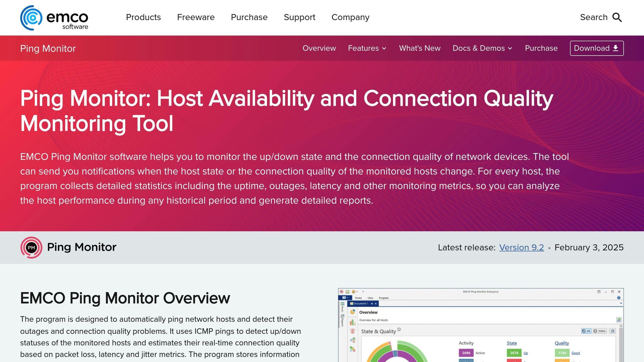The image size is (644, 362).
Task: Enlarge the Ping Monitor Enterprise screenshot
Action: [481, 325]
